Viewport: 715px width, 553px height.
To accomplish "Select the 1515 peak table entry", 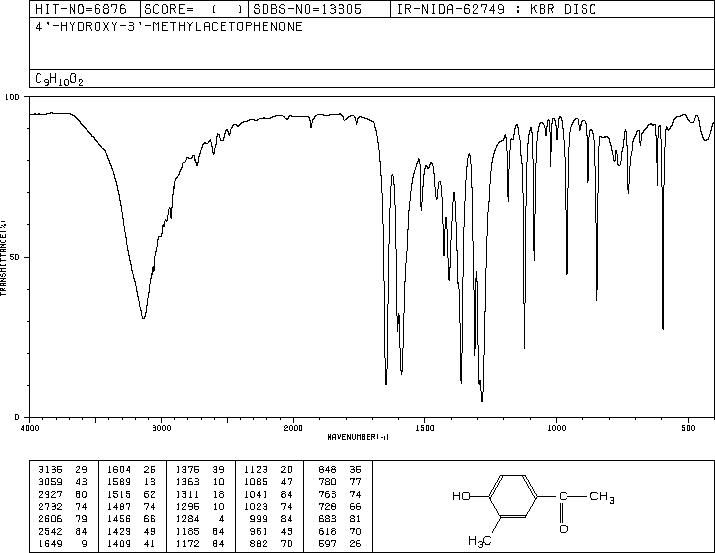I will (x=131, y=494).
